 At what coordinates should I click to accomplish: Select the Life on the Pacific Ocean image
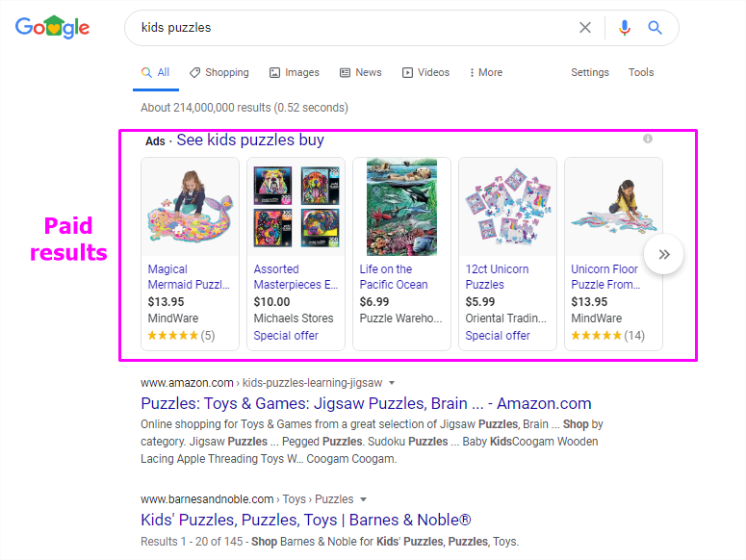[401, 208]
